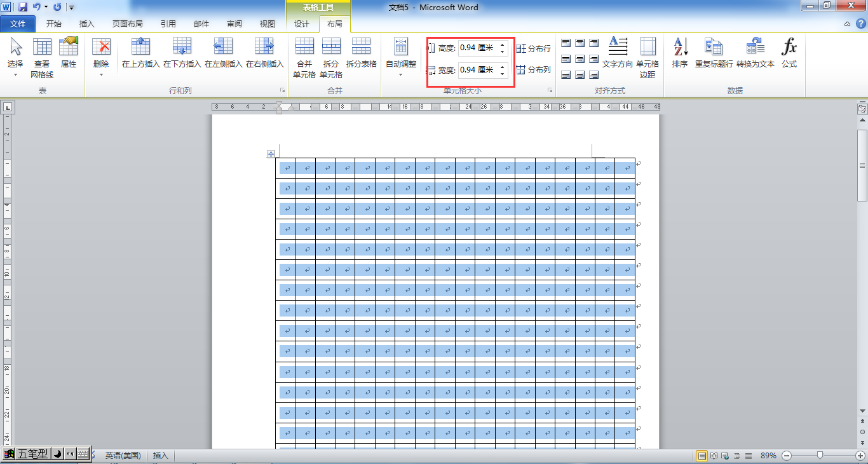Customize the quick access toolbar dropdown
This screenshot has width=868, height=464.
(x=71, y=8)
